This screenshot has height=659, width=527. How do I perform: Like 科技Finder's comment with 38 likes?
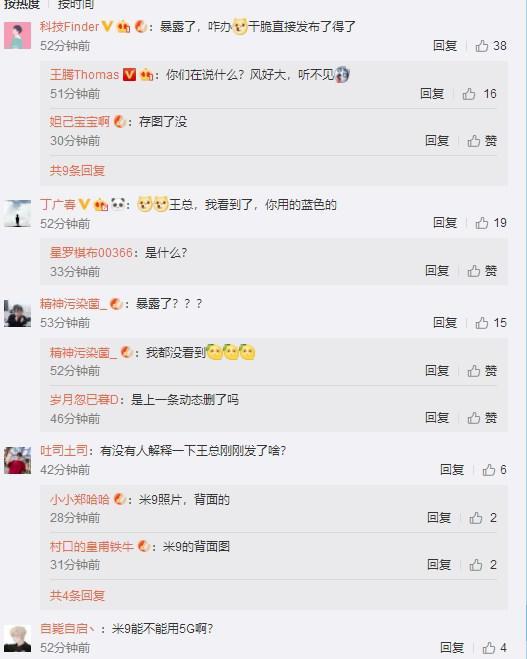coord(490,46)
